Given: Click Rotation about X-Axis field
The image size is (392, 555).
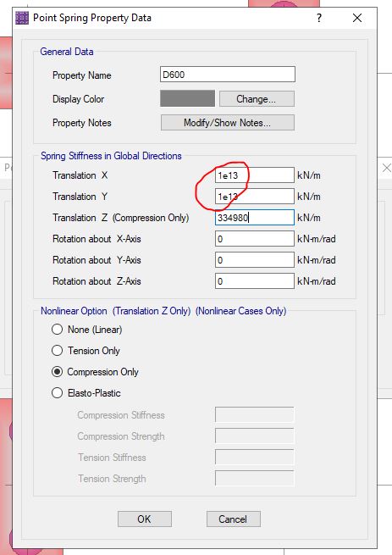Looking at the screenshot, I should click(x=254, y=239).
